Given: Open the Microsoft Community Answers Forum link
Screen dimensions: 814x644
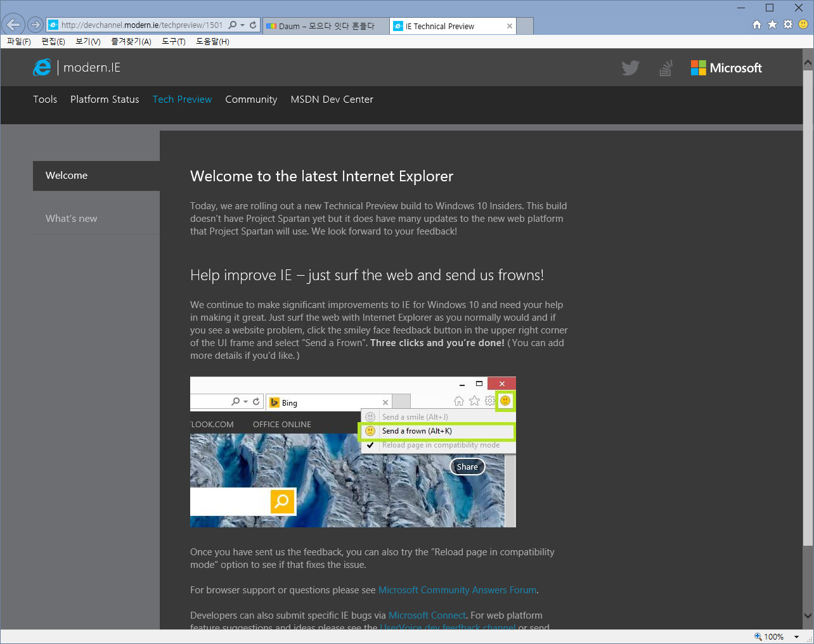Looking at the screenshot, I should tap(457, 590).
